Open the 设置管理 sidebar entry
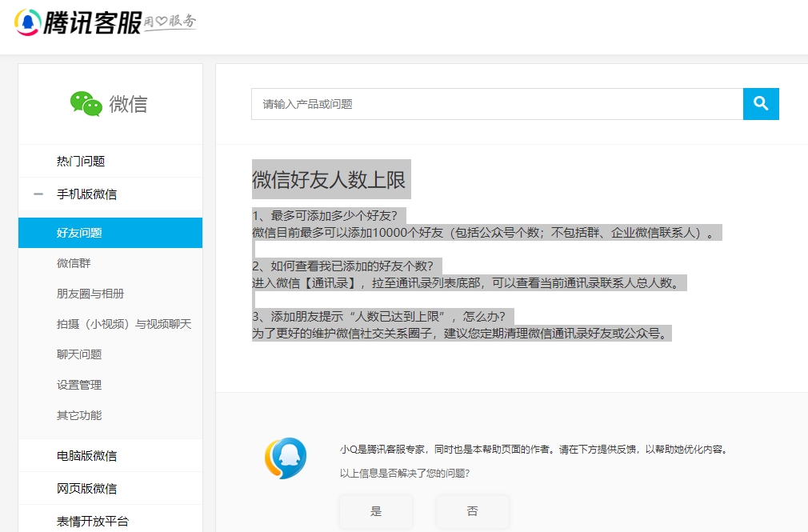Image resolution: width=808 pixels, height=532 pixels. coord(110,385)
